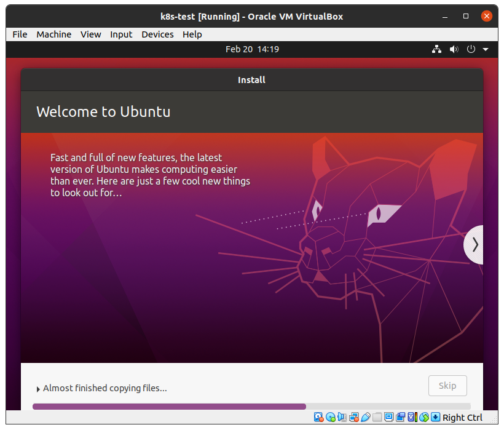Open the File menu
Screen dimensions: 504x430
coord(20,34)
